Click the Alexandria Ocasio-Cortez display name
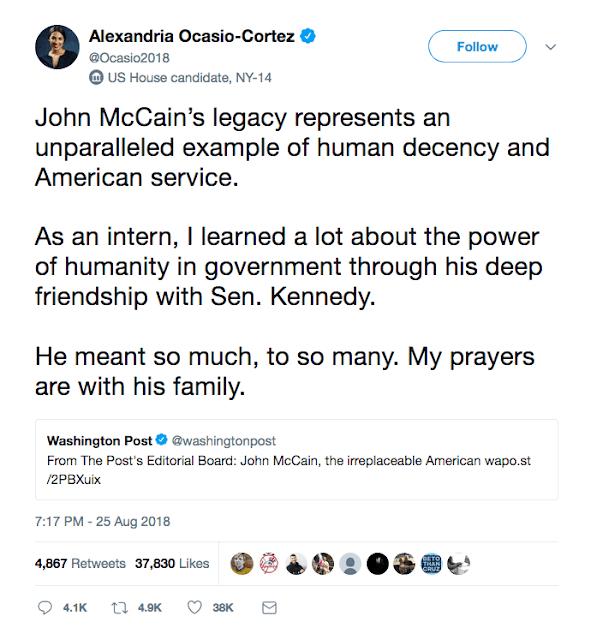The image size is (591, 640). pyautogui.click(x=192, y=36)
